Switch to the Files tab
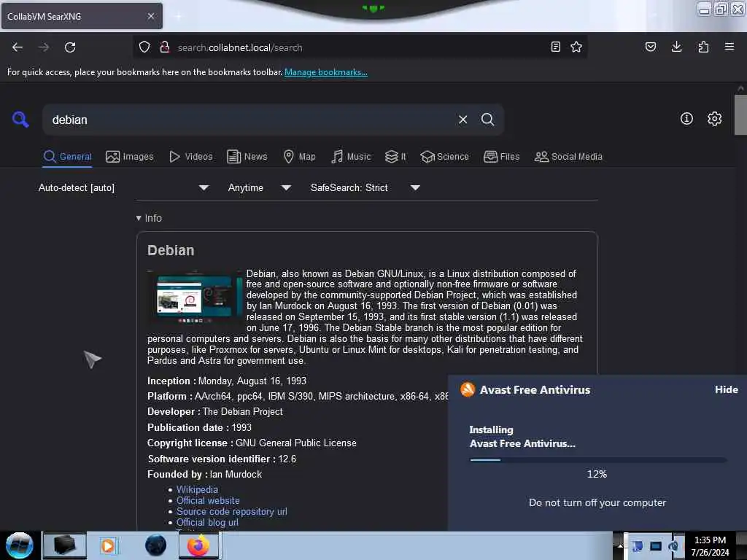 (501, 157)
